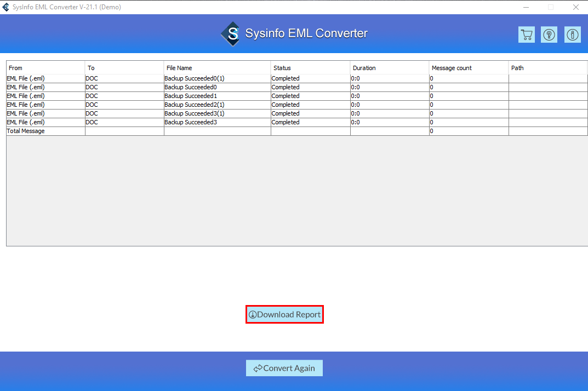Click the application icon in the title bar
588x391 pixels.
pos(5,7)
